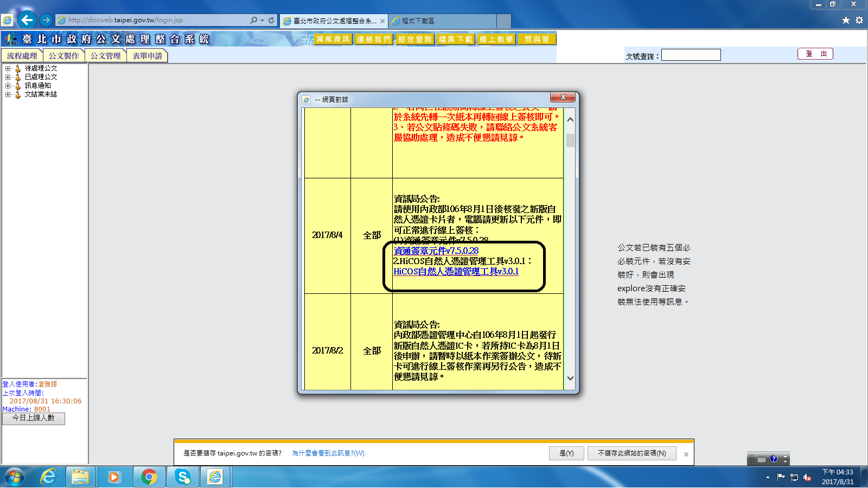This screenshot has width=868, height=488.
Task: Click 是(Y) to save the password
Action: (566, 453)
